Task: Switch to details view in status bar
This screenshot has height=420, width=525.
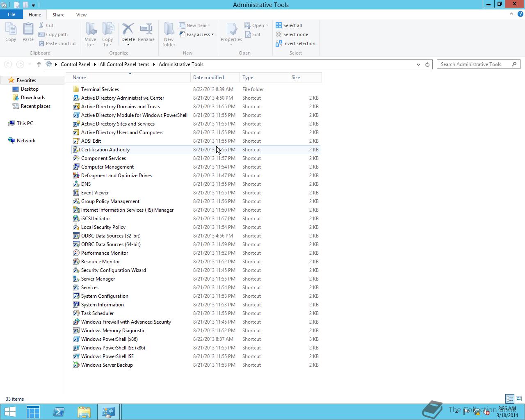Action: click(x=510, y=399)
